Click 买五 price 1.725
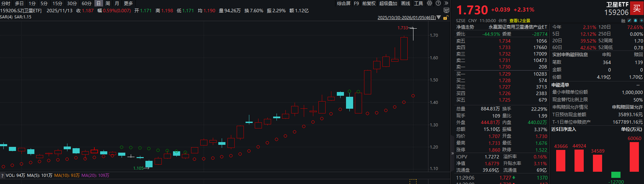This screenshot has width=644, height=184. tap(505, 100)
